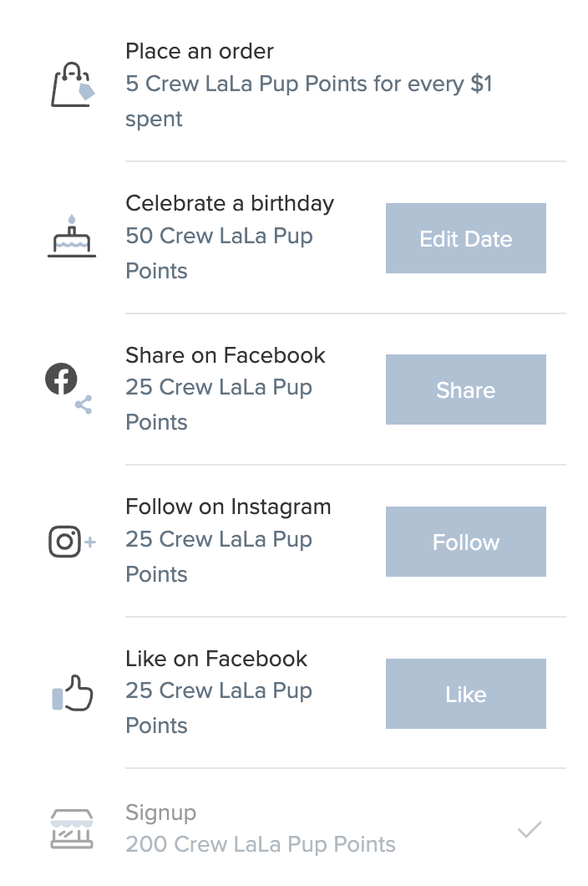Click the thumbs-up like icon

(x=72, y=693)
